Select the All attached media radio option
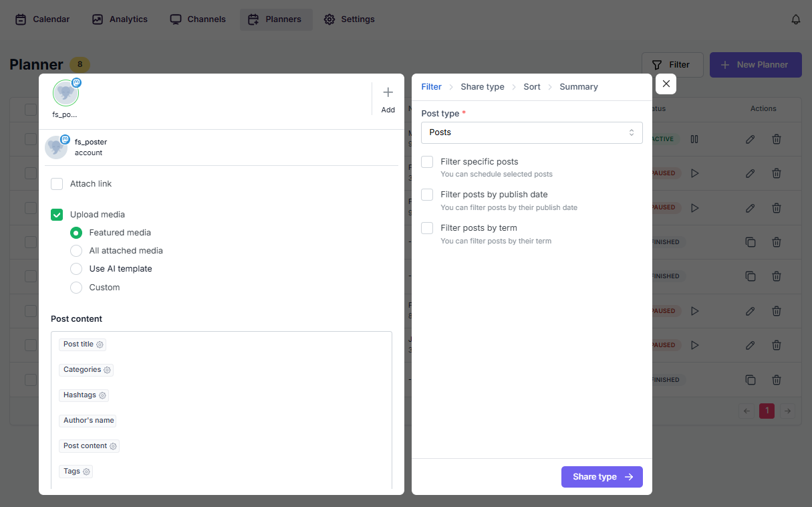 76,251
